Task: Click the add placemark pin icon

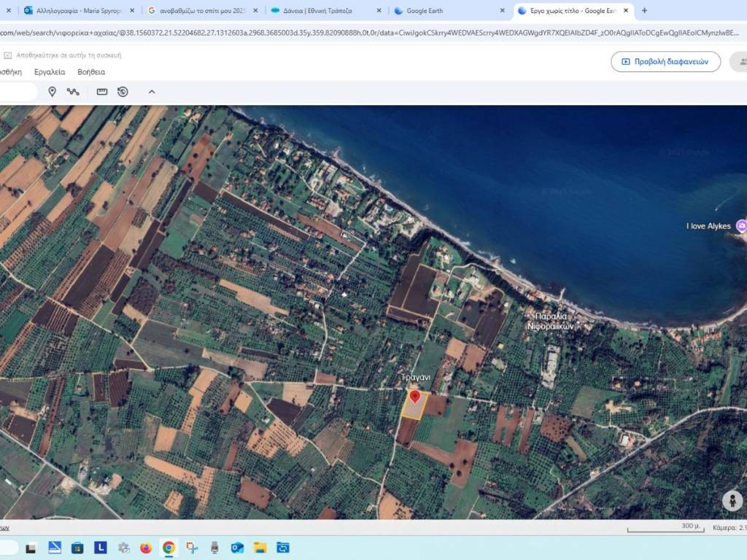Action: 52,91
